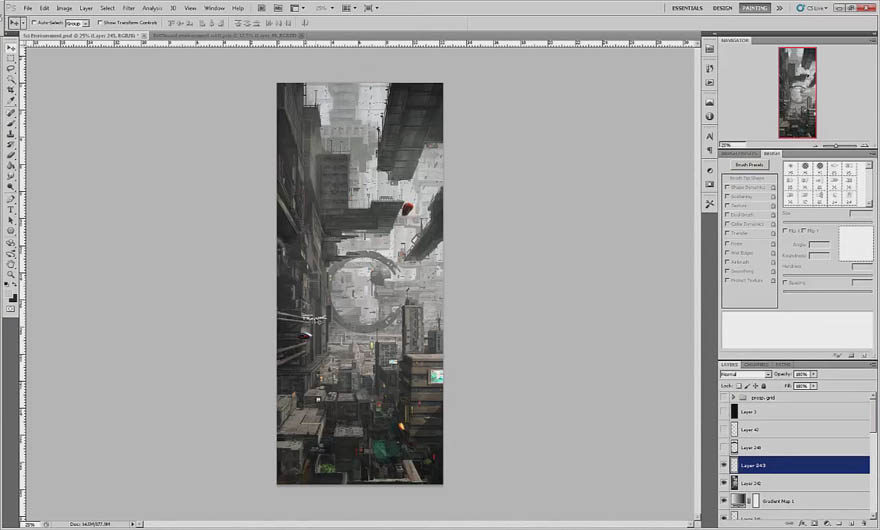
Task: Click the foreground color swatch
Action: click(x=11, y=295)
